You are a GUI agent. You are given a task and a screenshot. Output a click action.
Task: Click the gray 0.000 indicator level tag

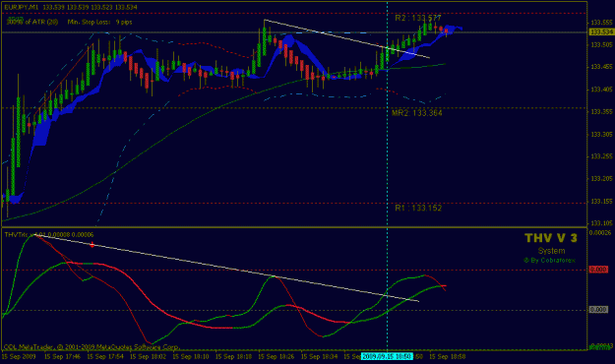(598, 310)
